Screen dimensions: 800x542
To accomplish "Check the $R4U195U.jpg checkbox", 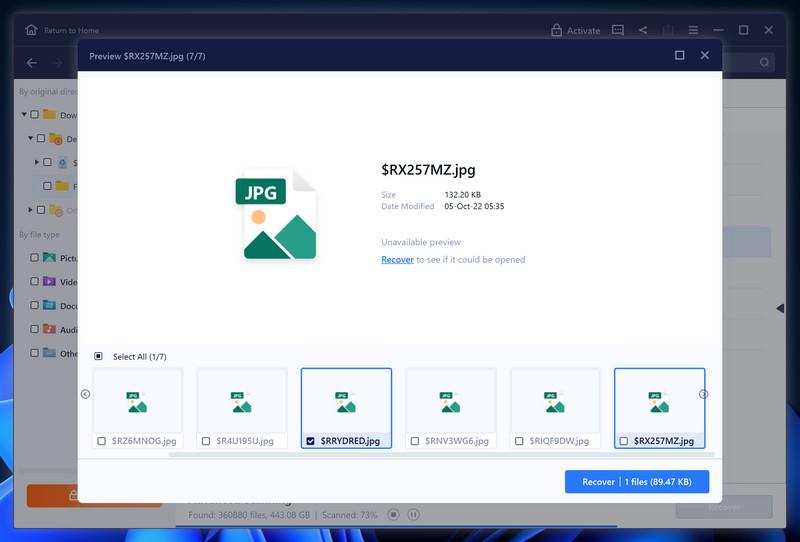I will [206, 441].
